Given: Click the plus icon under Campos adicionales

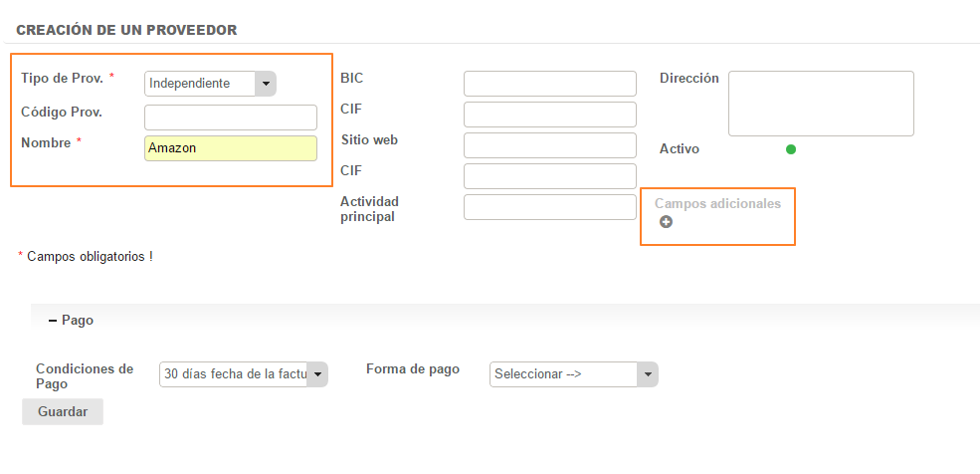Looking at the screenshot, I should (666, 222).
